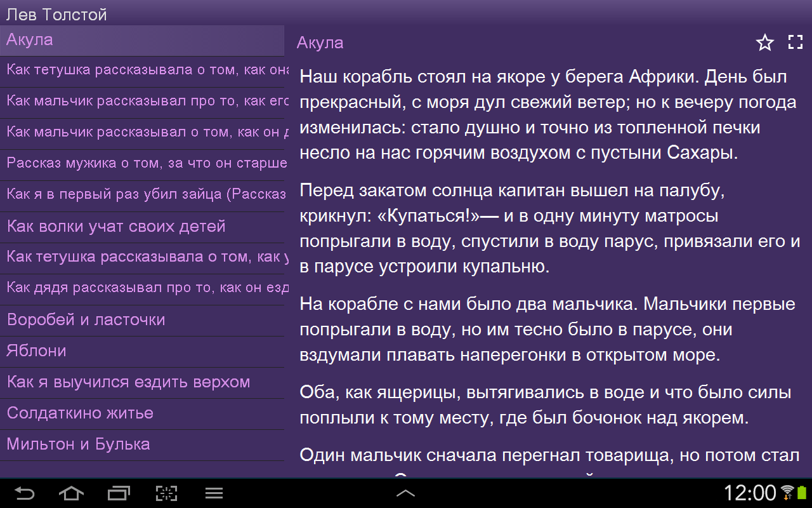Tap the Android back arrow
Image resolution: width=812 pixels, height=508 pixels.
tap(25, 493)
